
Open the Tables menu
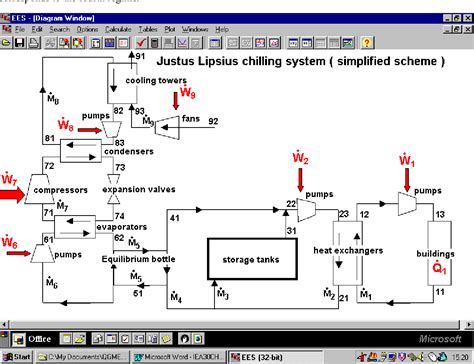pyautogui.click(x=148, y=29)
